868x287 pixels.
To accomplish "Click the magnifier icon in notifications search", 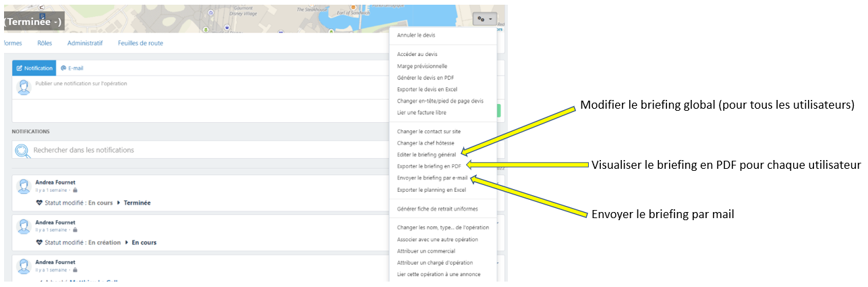I will tap(22, 151).
